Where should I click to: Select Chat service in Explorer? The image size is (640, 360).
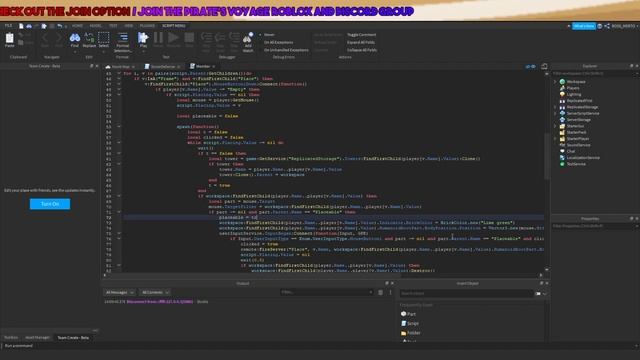click(570, 151)
